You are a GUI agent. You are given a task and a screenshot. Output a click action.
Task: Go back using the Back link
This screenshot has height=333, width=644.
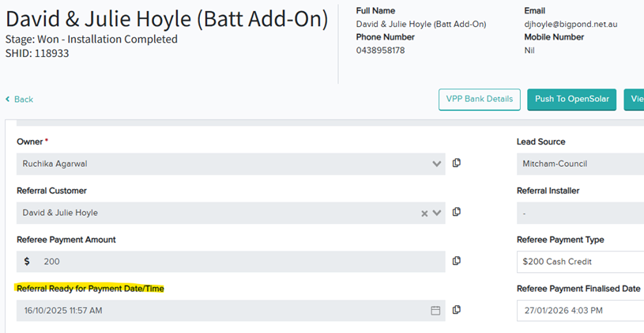[x=20, y=99]
